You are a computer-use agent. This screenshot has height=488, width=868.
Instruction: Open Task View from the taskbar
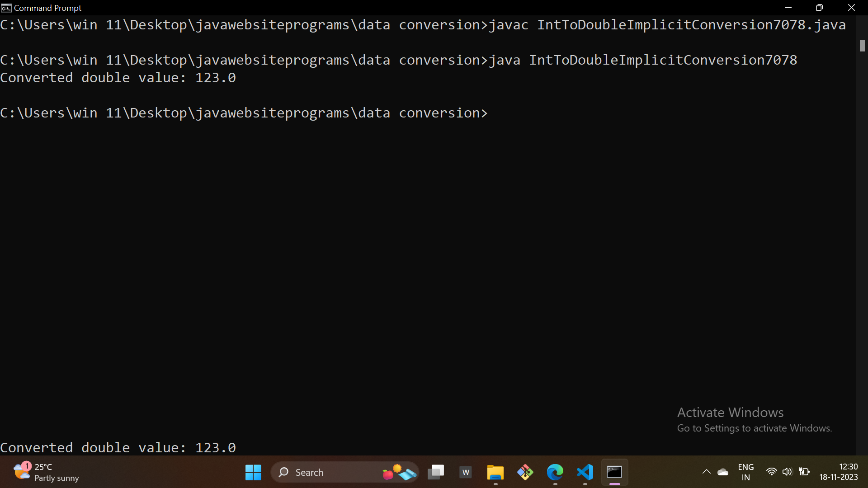tap(436, 472)
